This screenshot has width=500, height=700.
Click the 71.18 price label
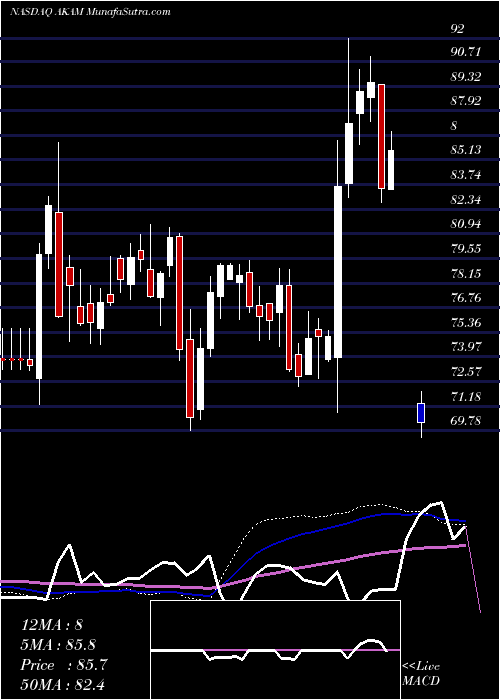(466, 396)
